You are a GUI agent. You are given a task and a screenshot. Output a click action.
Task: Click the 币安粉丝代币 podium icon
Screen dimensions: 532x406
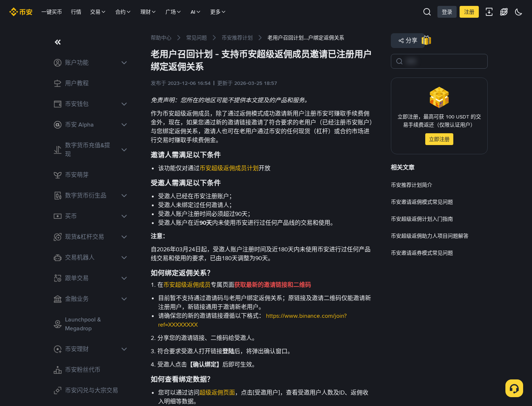[x=58, y=370]
